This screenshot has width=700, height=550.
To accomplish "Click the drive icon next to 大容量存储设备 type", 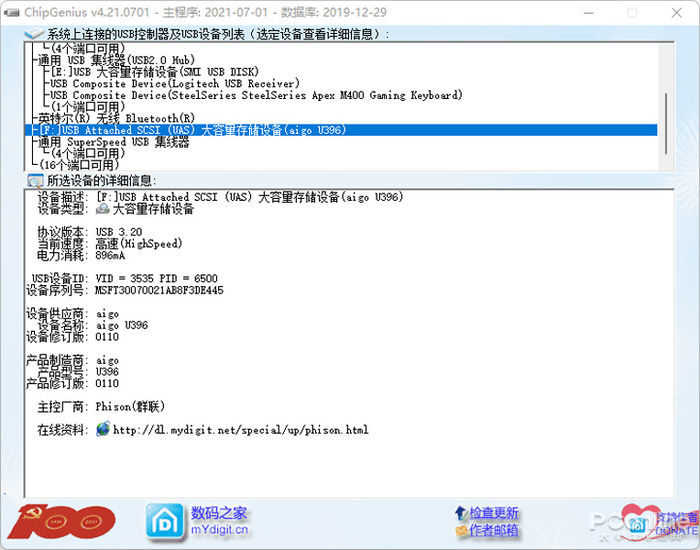I will pyautogui.click(x=103, y=208).
